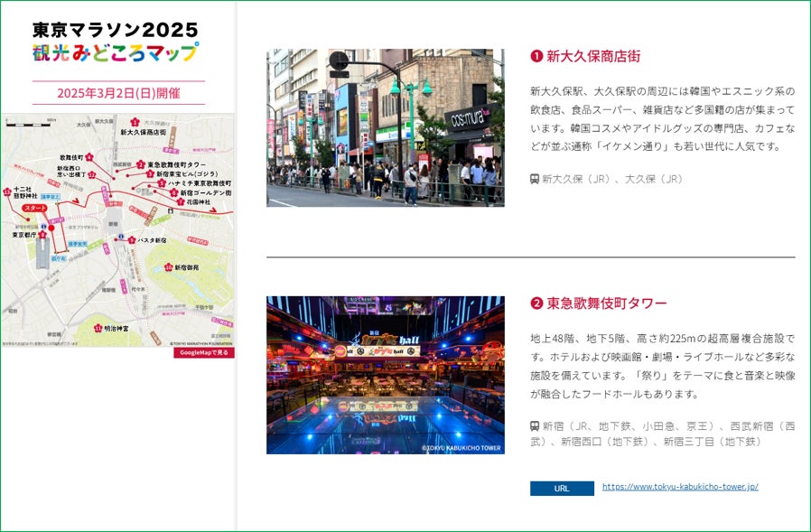Screen dimensions: 811x532
Task: Click station text 新宿三丁目（地下鉄）
Action: tap(713, 442)
